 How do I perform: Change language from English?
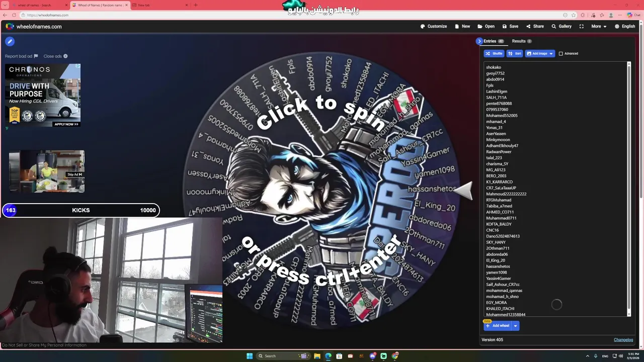625,26
